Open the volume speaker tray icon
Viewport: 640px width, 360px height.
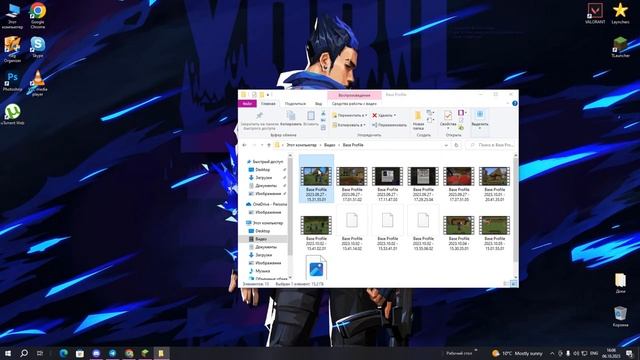click(x=576, y=353)
